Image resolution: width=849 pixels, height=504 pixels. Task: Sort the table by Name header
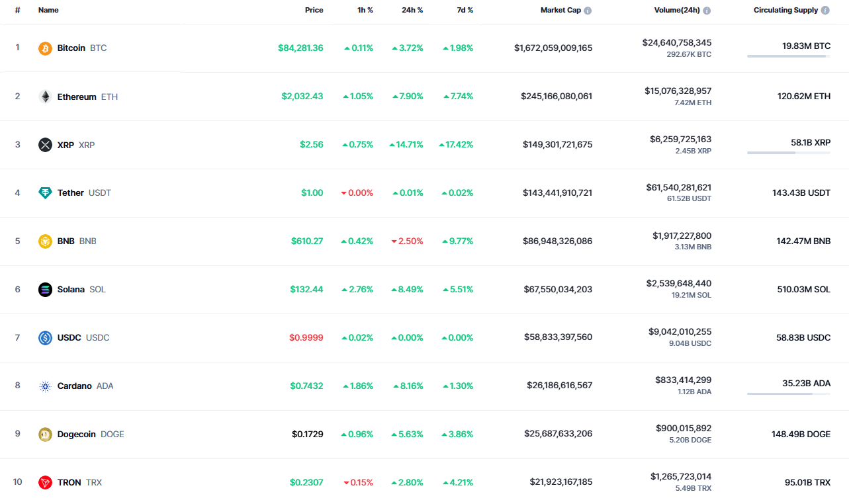pyautogui.click(x=48, y=11)
